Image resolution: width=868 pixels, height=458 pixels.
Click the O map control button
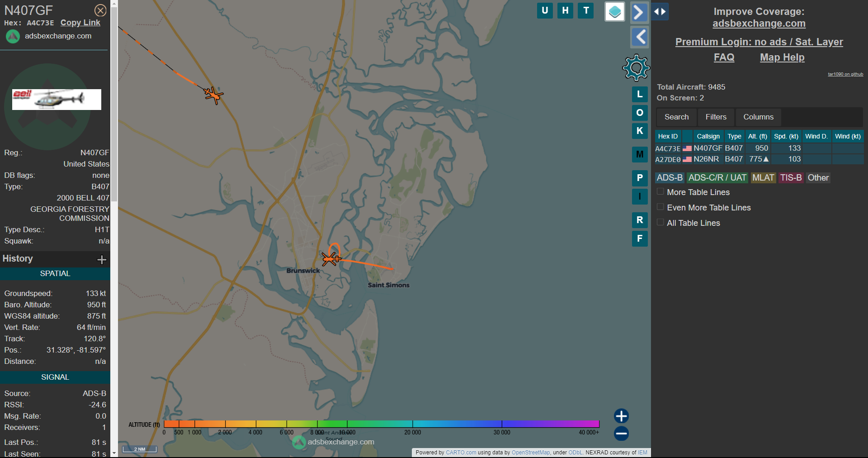(x=640, y=113)
